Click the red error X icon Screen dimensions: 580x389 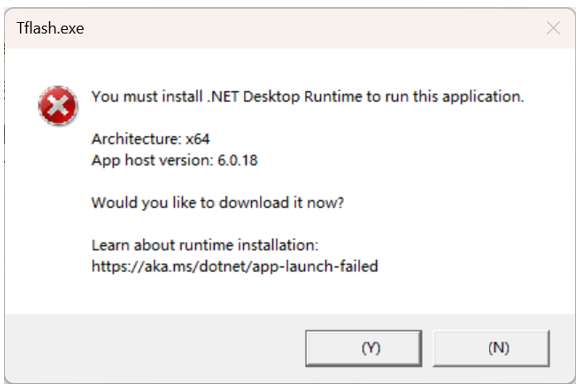click(x=58, y=106)
